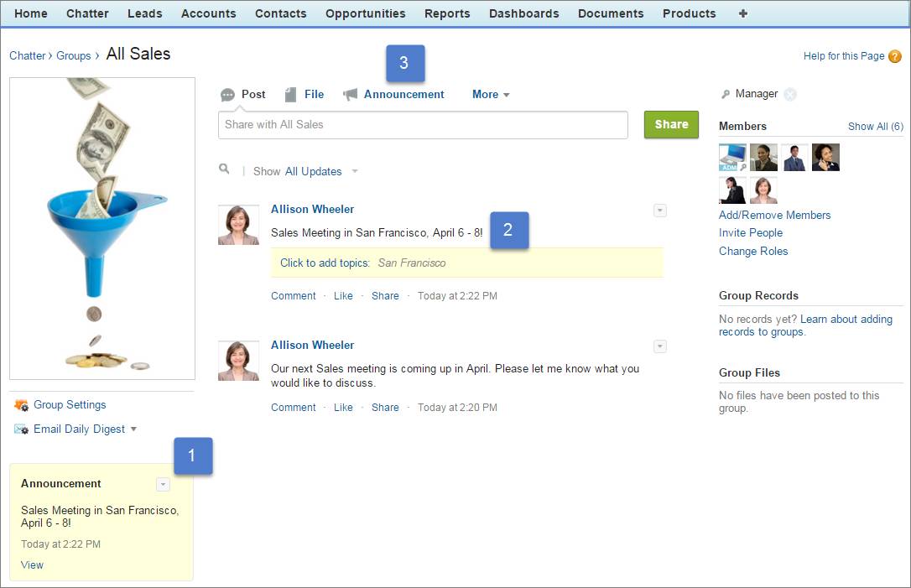Image resolution: width=911 pixels, height=588 pixels.
Task: Like the San Francisco meeting post
Action: 343,296
